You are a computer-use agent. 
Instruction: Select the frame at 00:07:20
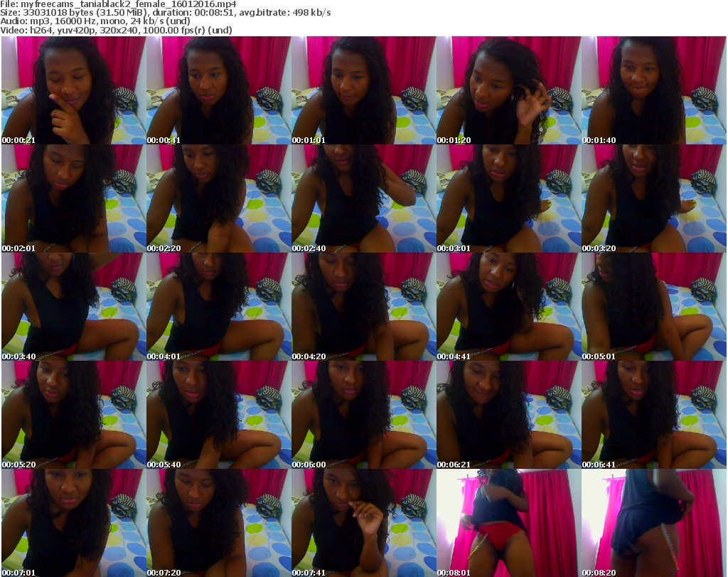[219, 523]
